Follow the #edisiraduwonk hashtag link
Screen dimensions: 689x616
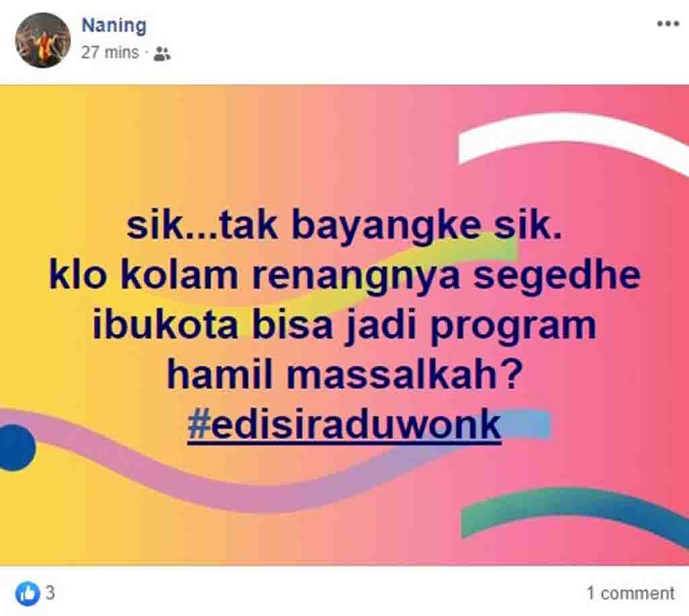click(344, 425)
